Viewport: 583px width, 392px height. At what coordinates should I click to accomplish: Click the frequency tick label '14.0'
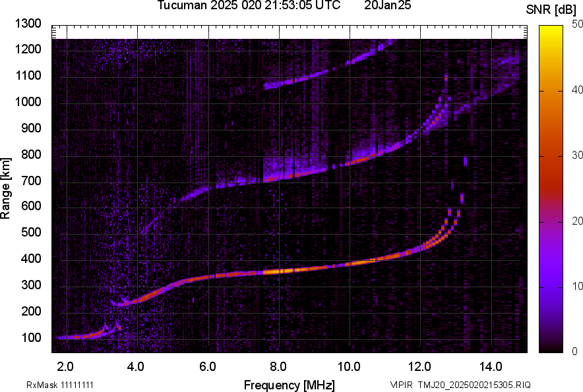tap(491, 367)
